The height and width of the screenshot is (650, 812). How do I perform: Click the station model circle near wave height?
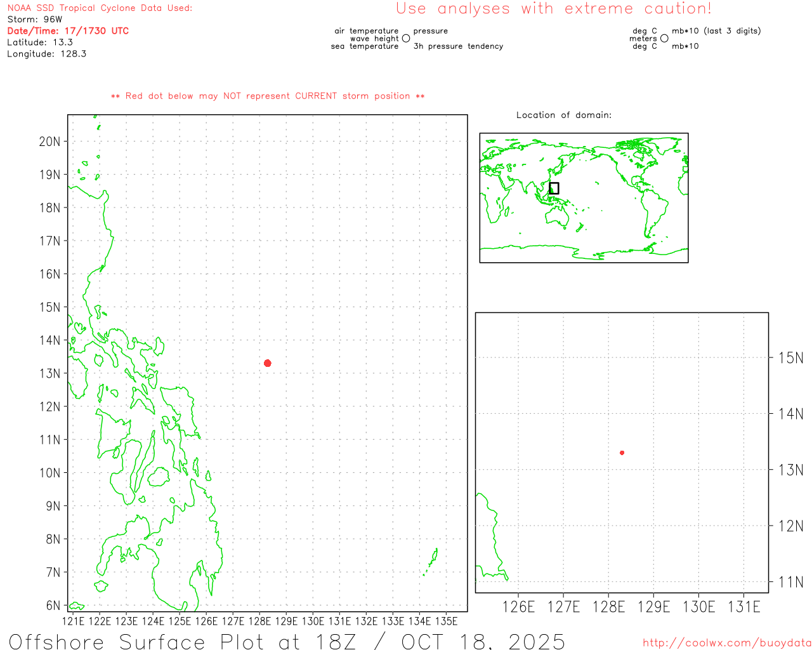coord(406,39)
